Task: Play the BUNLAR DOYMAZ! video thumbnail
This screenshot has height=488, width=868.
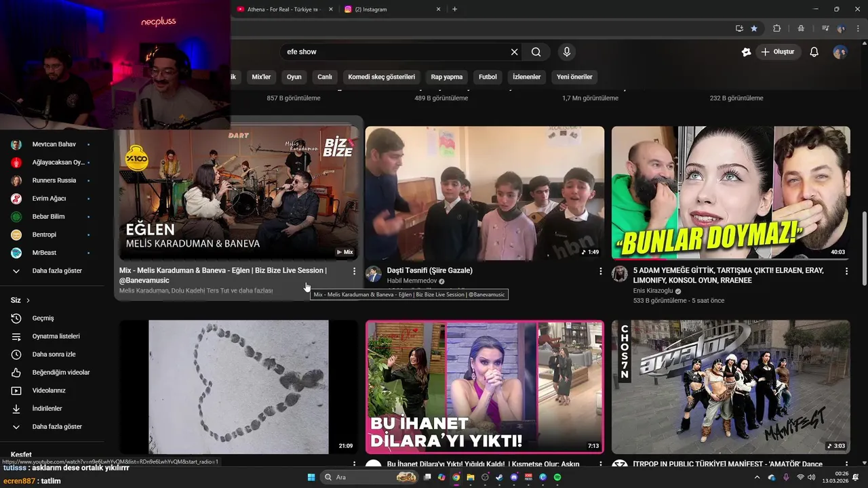Action: 731,193
